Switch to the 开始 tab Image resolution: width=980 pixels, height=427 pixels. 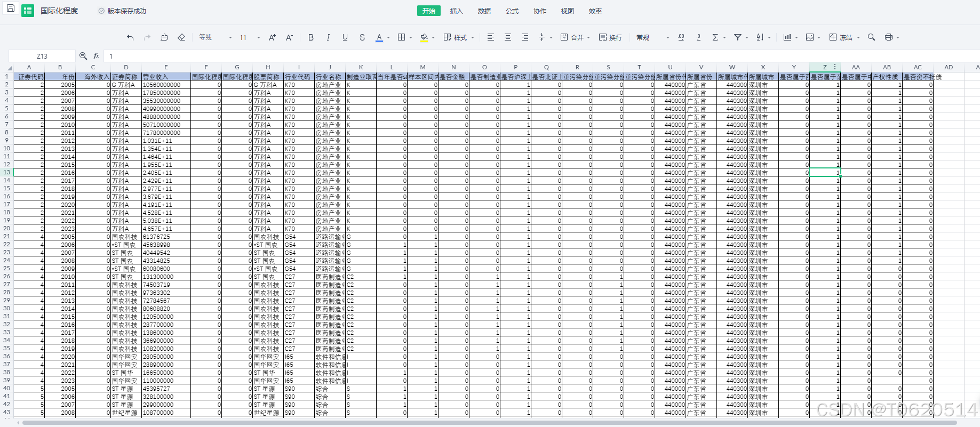click(429, 11)
